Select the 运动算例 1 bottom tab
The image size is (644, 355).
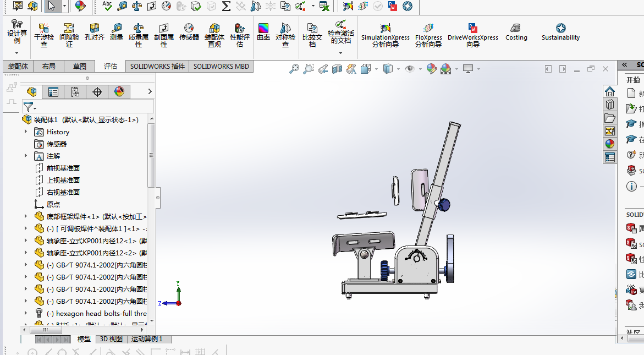(x=147, y=339)
